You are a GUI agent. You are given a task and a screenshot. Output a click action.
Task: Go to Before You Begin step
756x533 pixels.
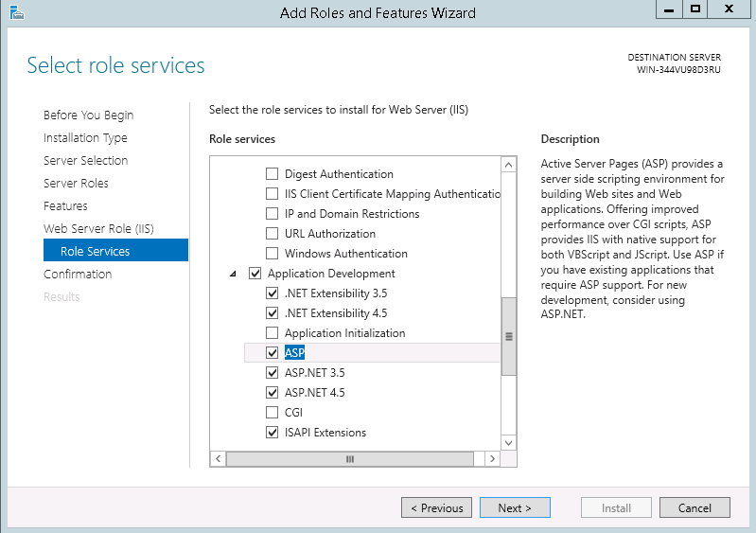point(88,115)
